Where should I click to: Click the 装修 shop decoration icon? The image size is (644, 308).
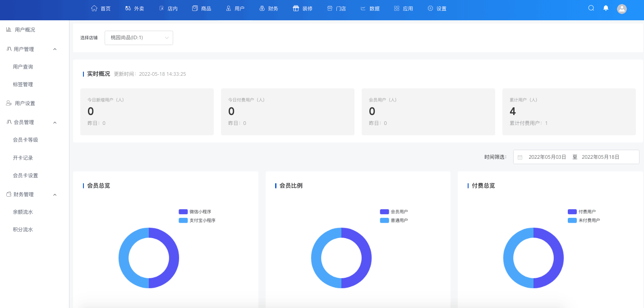(x=296, y=8)
